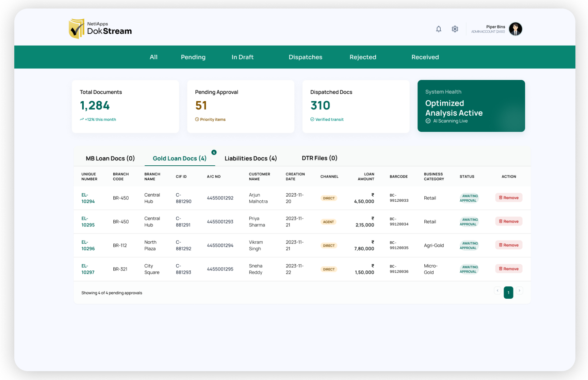Click the clock icon next to Priority items
The height and width of the screenshot is (380, 588).
[197, 119]
